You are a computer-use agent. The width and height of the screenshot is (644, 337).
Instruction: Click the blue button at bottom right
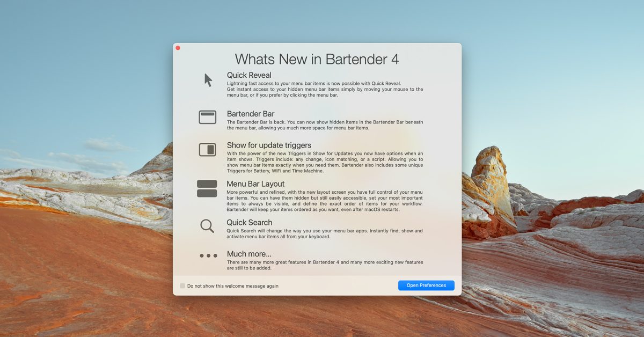426,285
